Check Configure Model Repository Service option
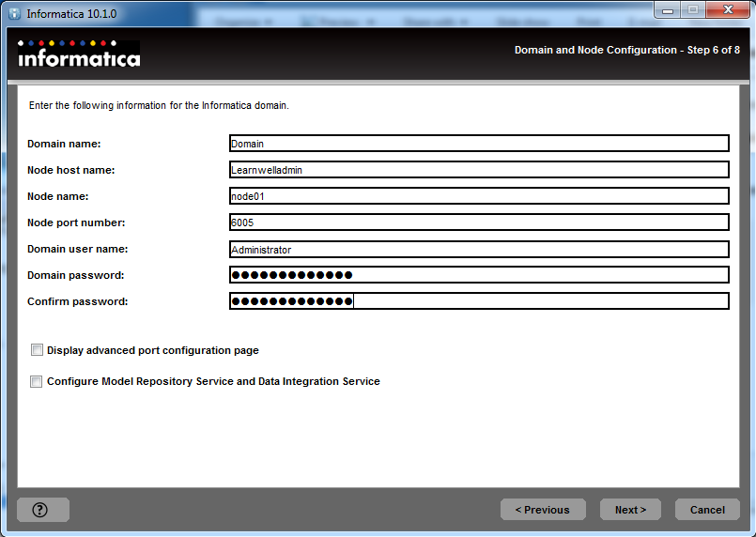The height and width of the screenshot is (537, 756). coord(37,381)
